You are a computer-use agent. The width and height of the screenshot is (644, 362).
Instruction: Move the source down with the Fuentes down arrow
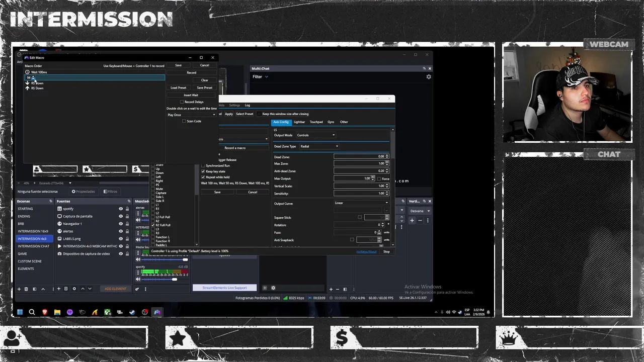[x=90, y=289]
